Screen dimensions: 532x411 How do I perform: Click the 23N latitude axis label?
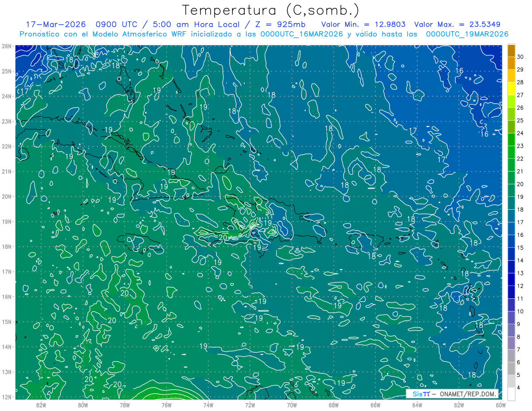click(7, 121)
